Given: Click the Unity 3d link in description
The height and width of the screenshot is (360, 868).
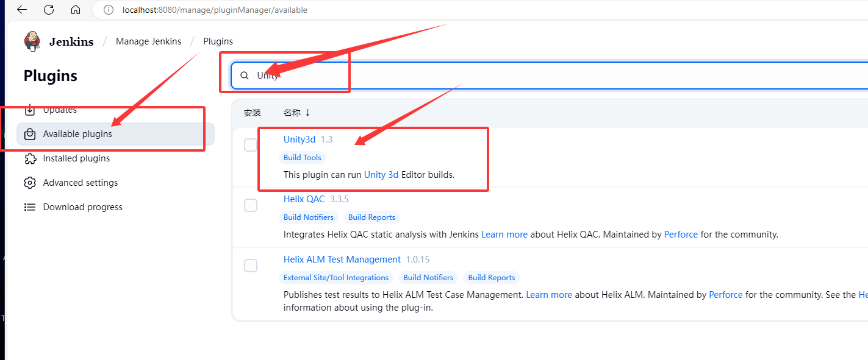Looking at the screenshot, I should 381,175.
